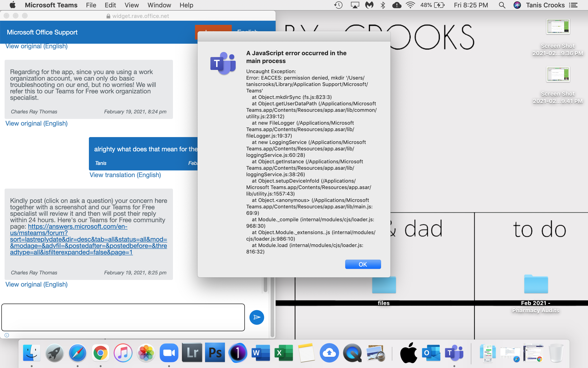
Task: View original of the 8:24 pm message
Action: tap(37, 124)
